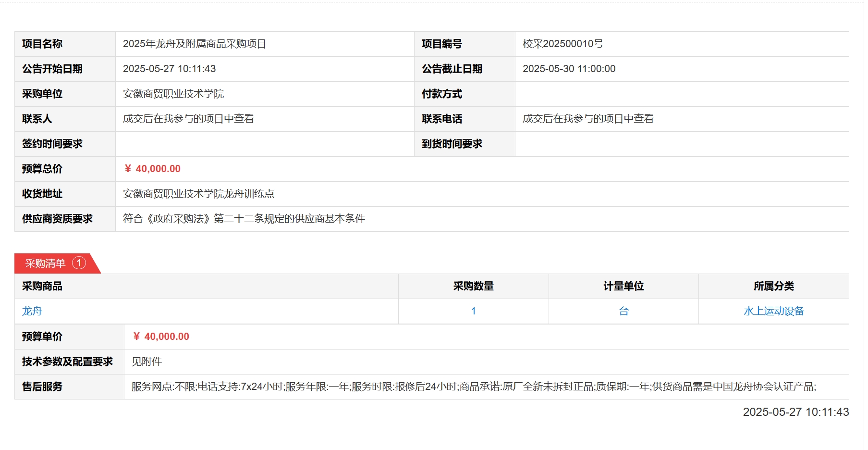868x450 pixels.
Task: Click the timestamp below the table
Action: pos(795,412)
